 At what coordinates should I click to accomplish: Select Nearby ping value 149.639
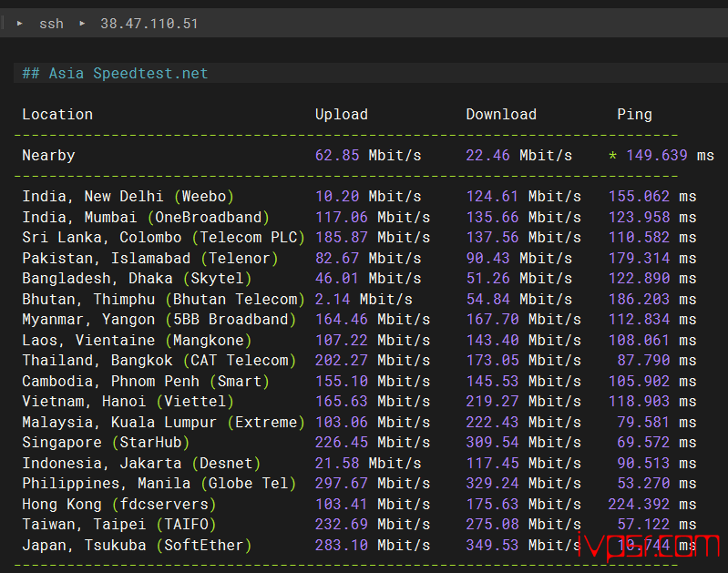point(657,155)
